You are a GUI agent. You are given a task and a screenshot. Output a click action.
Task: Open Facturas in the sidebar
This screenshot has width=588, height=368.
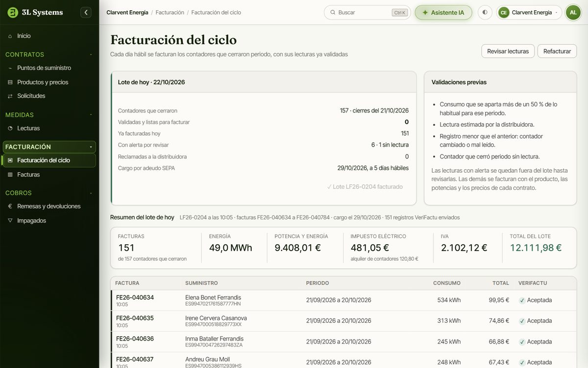pos(49,175)
